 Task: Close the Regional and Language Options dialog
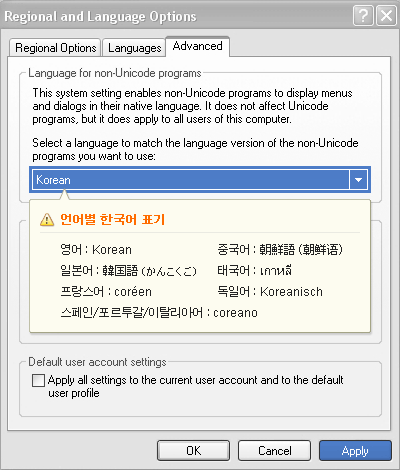point(386,16)
